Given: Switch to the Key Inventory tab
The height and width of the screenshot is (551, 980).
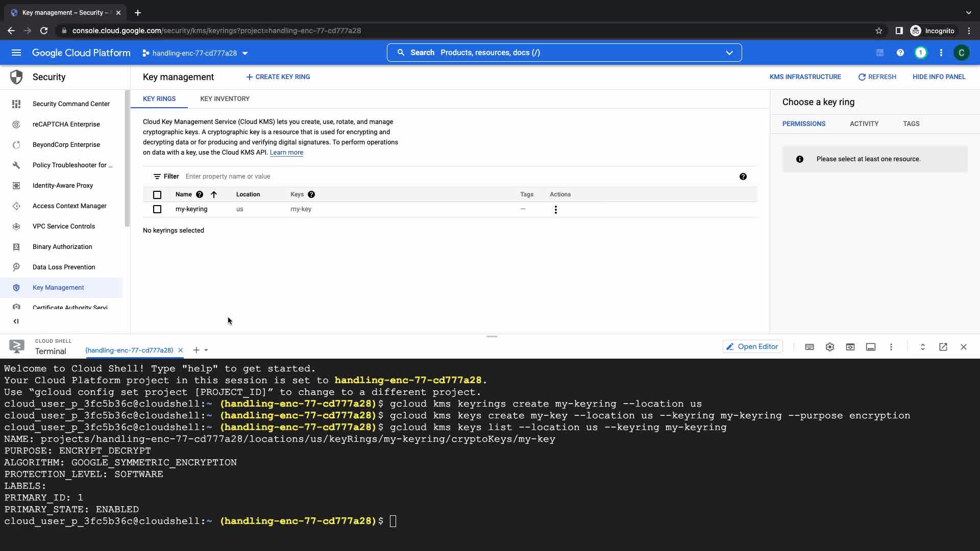Looking at the screenshot, I should 225,99.
